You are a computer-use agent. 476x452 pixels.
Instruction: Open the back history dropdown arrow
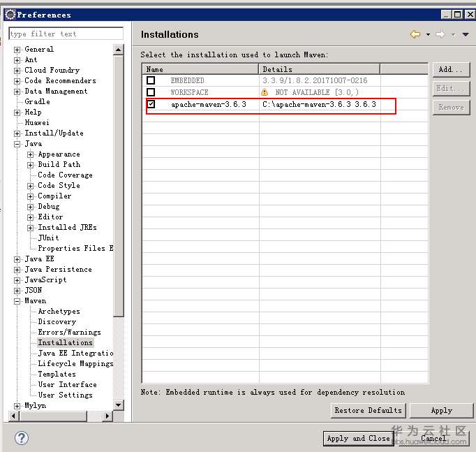428,35
